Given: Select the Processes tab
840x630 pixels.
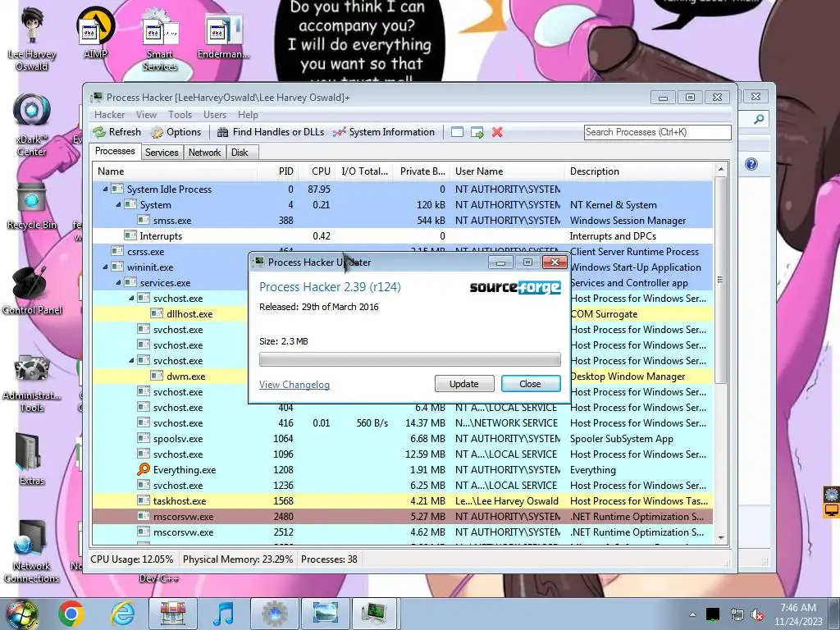Looking at the screenshot, I should [115, 151].
